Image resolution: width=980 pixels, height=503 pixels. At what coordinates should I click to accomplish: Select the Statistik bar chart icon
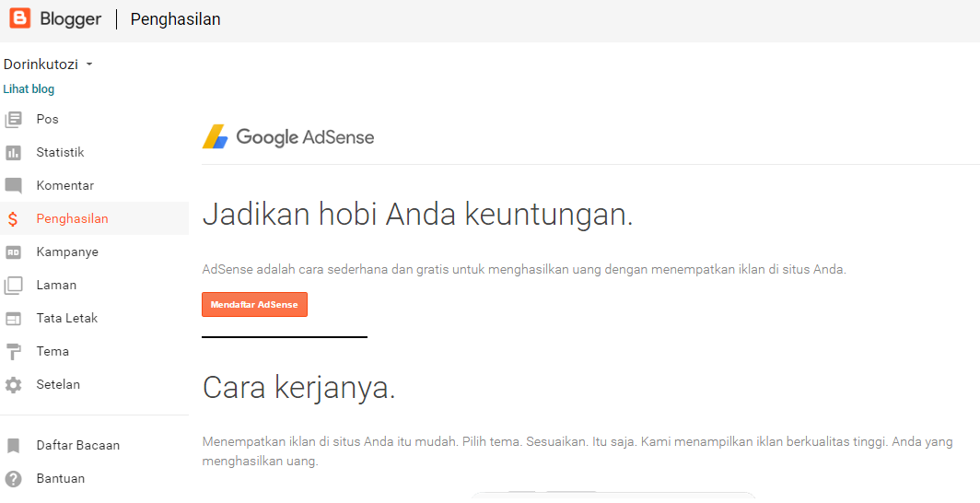point(13,152)
